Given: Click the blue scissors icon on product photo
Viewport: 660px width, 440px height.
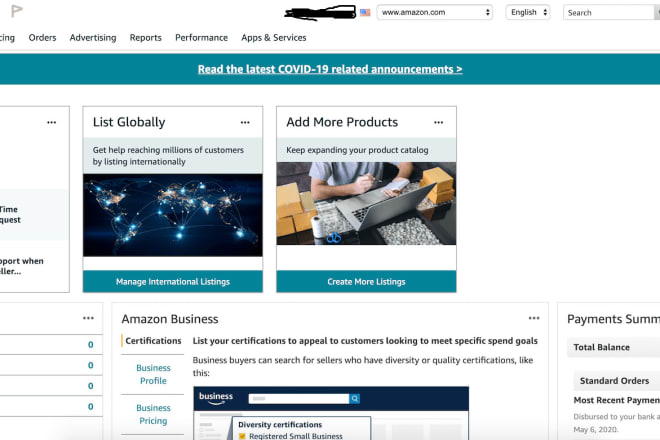Looking at the screenshot, I should coord(334,238).
